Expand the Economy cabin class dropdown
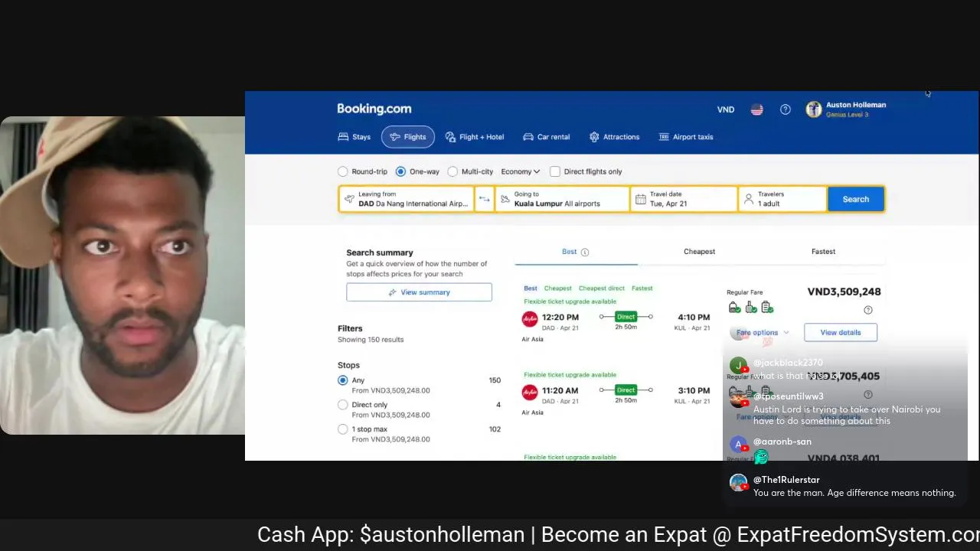Screen dimensions: 980x551 (x=521, y=171)
